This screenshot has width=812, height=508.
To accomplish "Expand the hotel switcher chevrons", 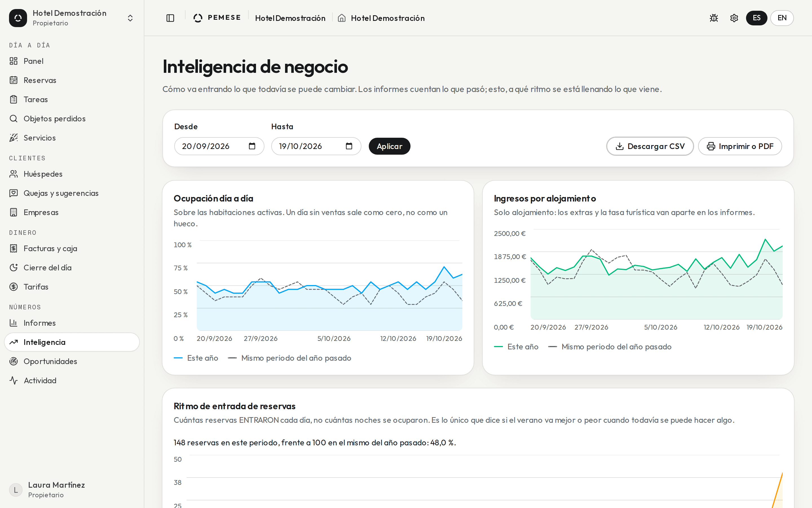I will click(x=130, y=18).
